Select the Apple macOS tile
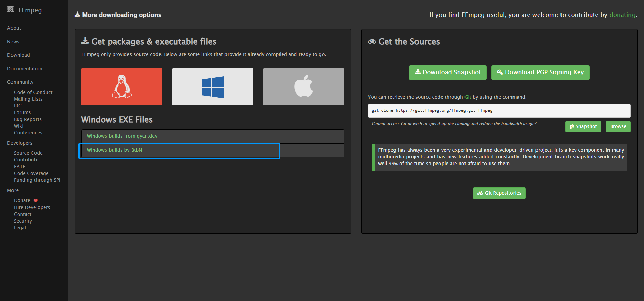The width and height of the screenshot is (644, 301). (x=304, y=87)
